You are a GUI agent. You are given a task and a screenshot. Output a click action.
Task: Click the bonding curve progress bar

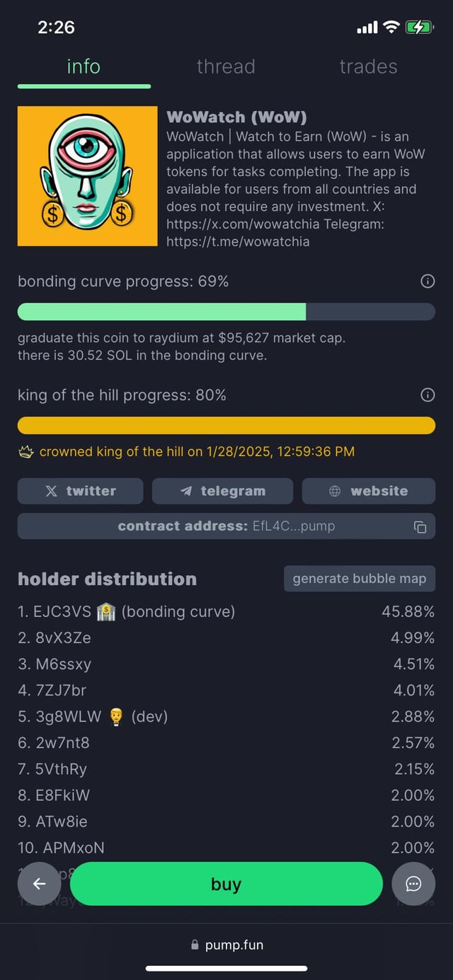pos(226,312)
